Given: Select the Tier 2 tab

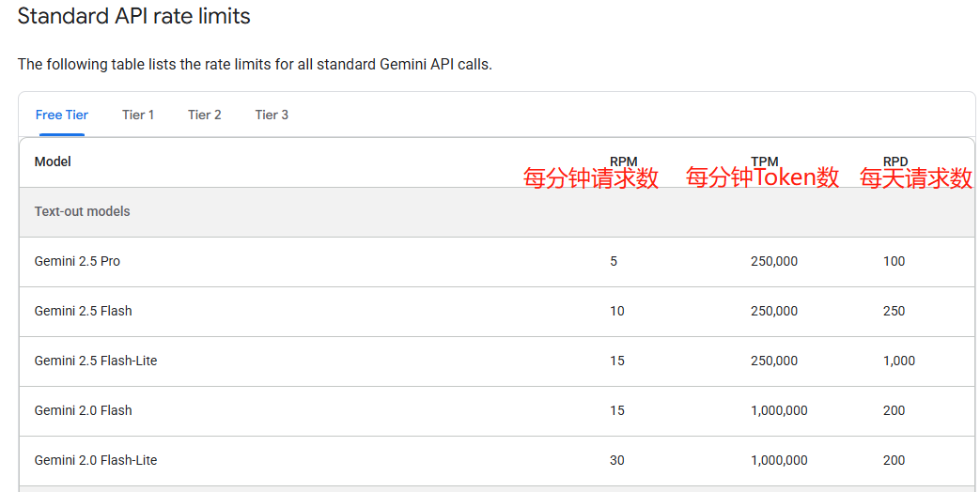Looking at the screenshot, I should 205,115.
